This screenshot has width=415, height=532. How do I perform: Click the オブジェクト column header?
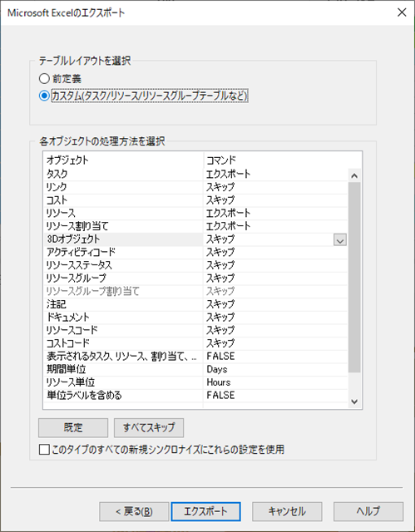[x=123, y=160]
